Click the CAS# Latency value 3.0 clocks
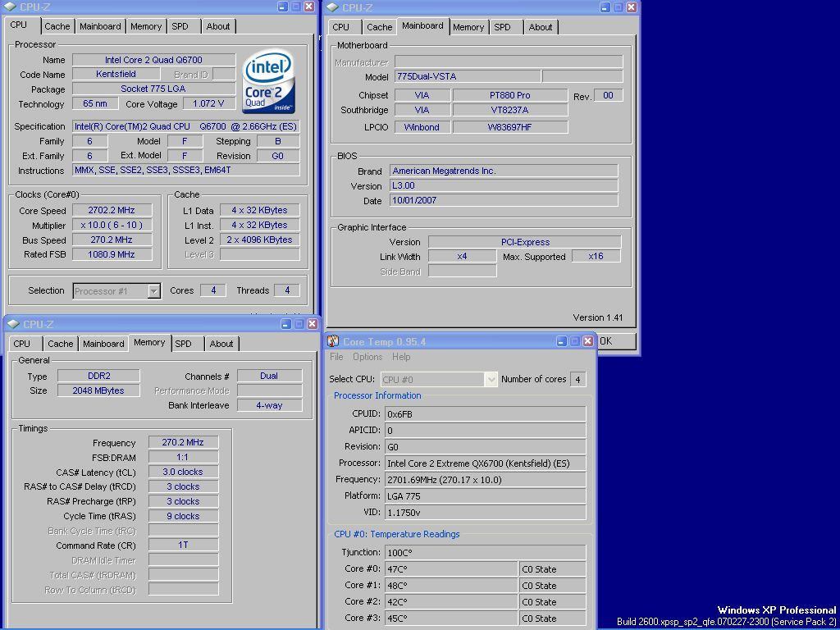840x630 pixels. 183,472
